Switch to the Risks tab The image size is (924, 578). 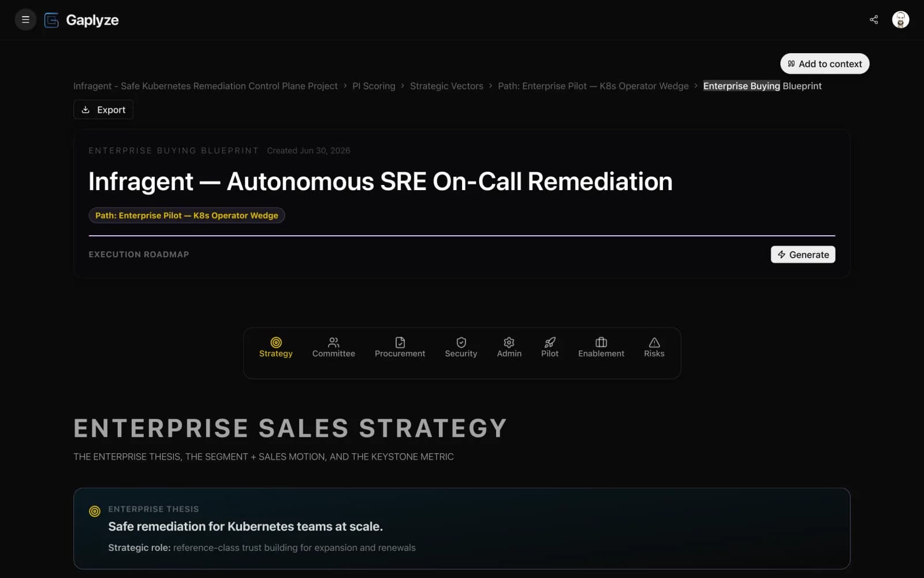pos(654,347)
